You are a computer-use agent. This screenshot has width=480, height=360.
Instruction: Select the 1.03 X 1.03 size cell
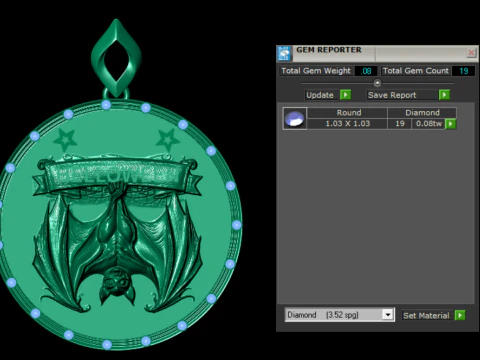tap(347, 124)
